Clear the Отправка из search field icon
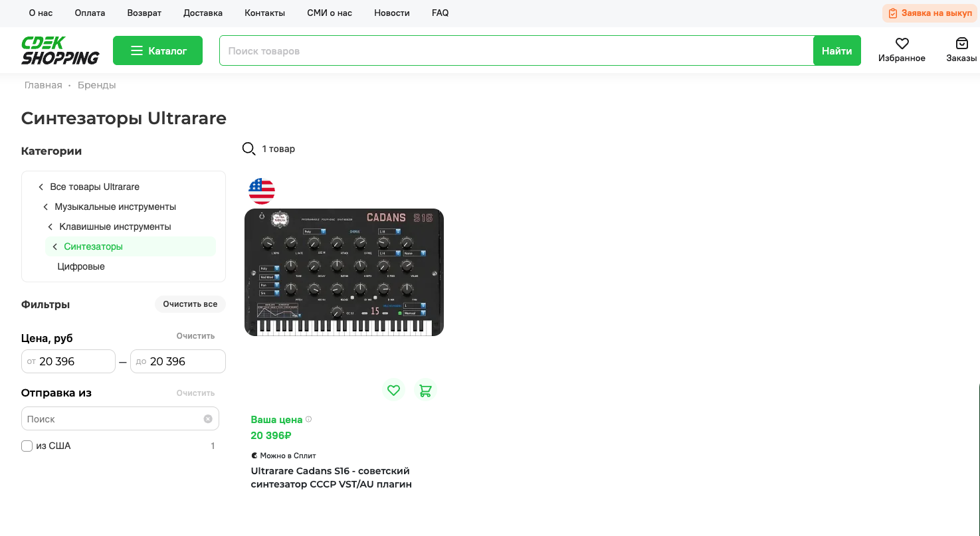 tap(208, 419)
